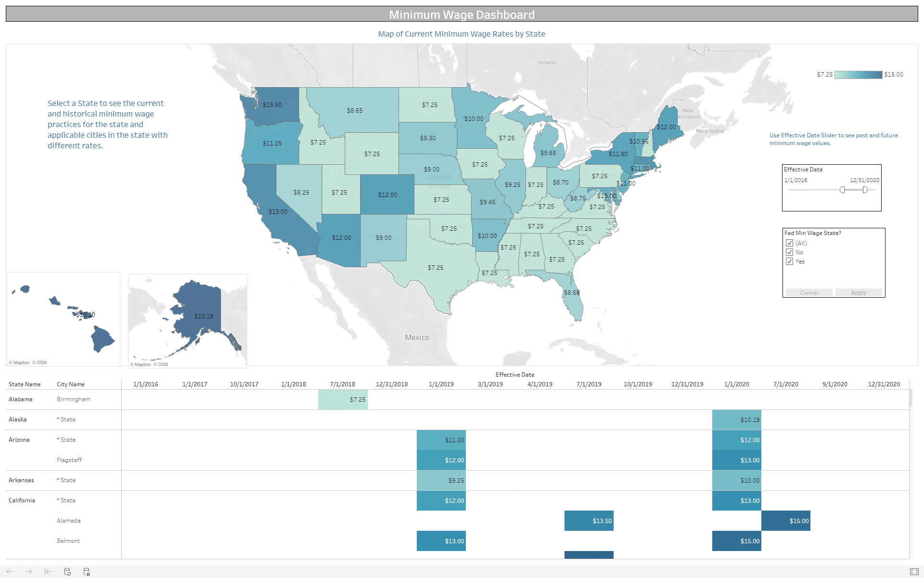Click Alaska's $10.19 cell
Image resolution: width=924 pixels, height=578 pixels.
[737, 420]
